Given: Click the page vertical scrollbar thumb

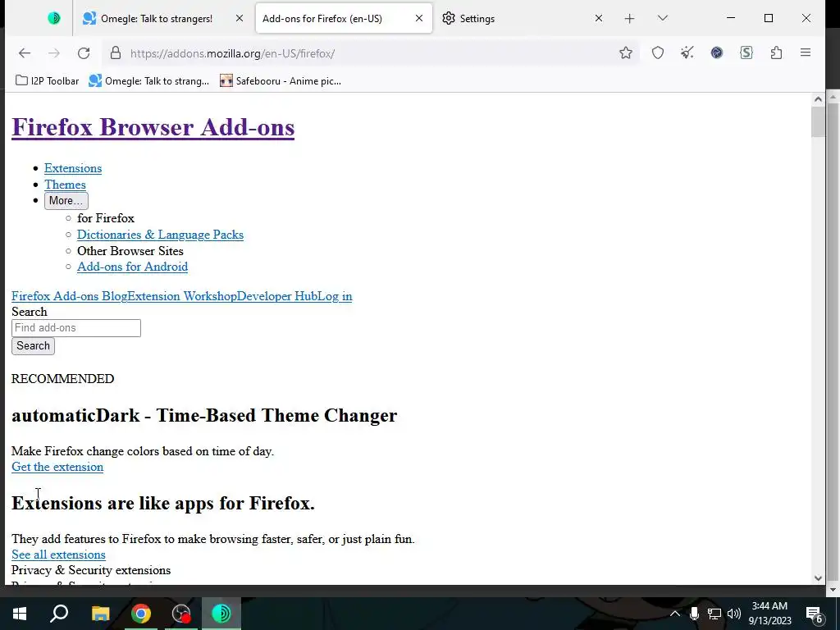Looking at the screenshot, I should tap(818, 121).
